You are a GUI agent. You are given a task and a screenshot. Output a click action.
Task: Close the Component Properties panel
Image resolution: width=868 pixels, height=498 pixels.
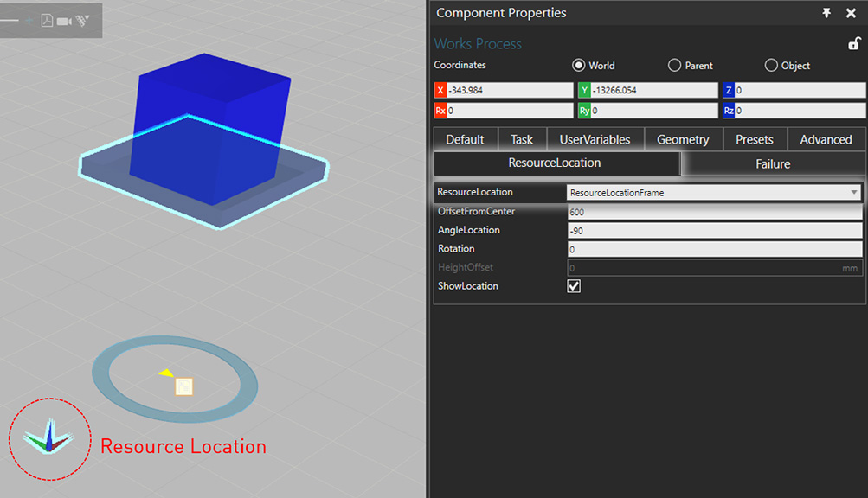(851, 13)
